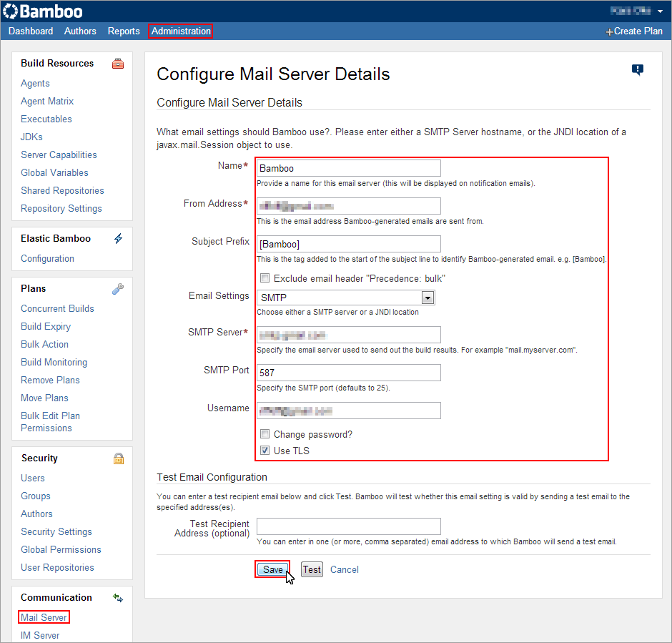Viewport: 672px width, 643px height.
Task: Open Security Settings link
Action: pyautogui.click(x=56, y=531)
